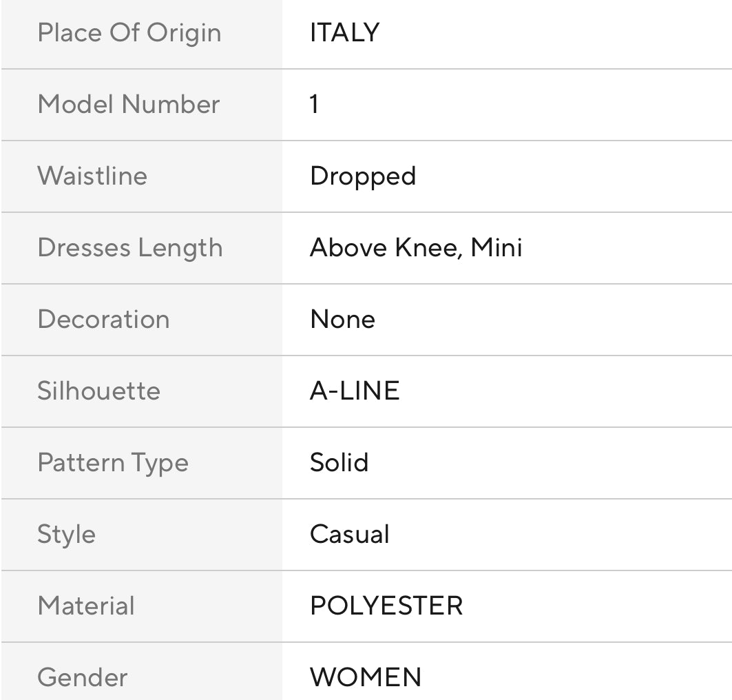Image resolution: width=732 pixels, height=700 pixels.
Task: Click the Style attribute label
Action: coord(67,535)
